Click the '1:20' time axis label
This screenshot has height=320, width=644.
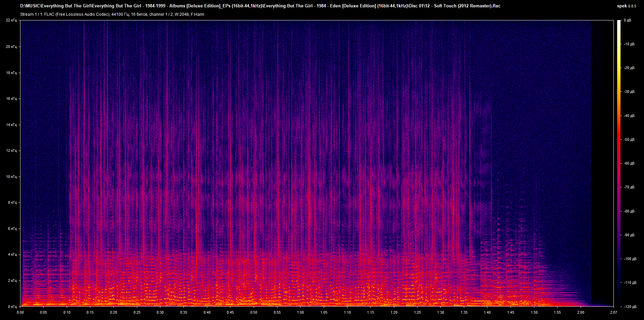click(394, 312)
